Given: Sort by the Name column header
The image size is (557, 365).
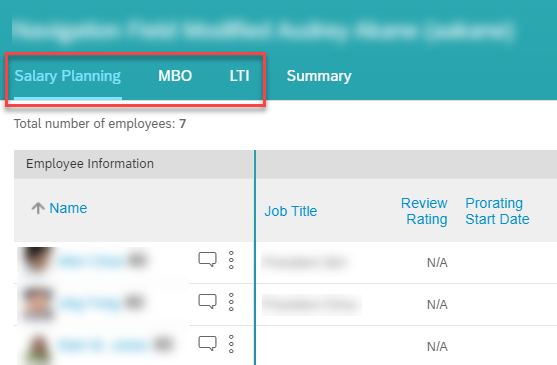Looking at the screenshot, I should [x=68, y=208].
